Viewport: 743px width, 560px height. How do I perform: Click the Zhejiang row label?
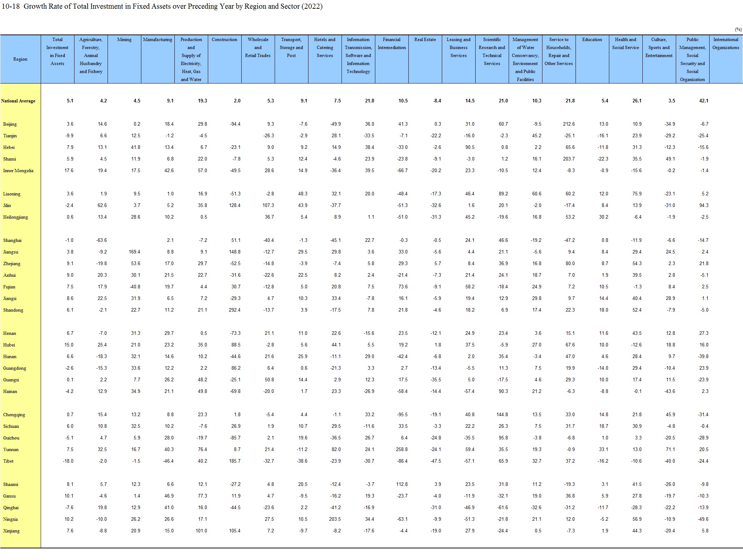point(12,264)
